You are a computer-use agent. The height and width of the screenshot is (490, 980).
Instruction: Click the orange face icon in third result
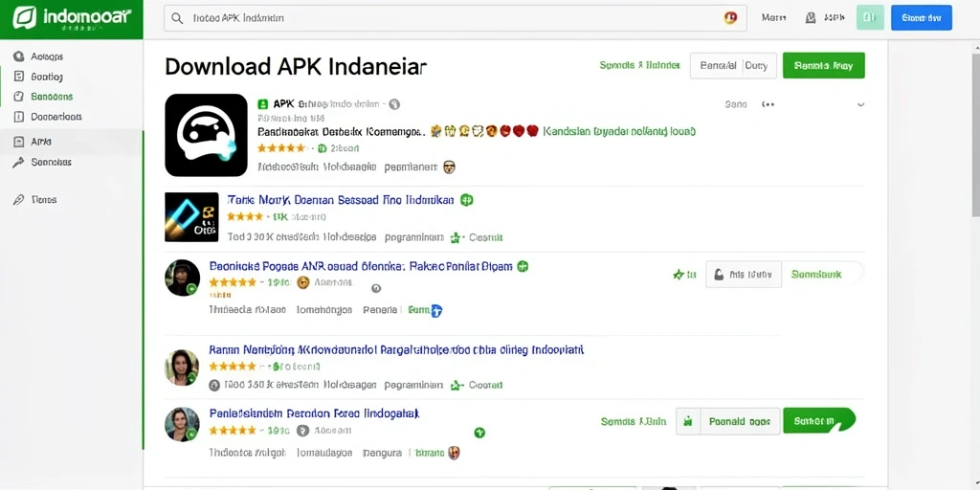pyautogui.click(x=303, y=282)
